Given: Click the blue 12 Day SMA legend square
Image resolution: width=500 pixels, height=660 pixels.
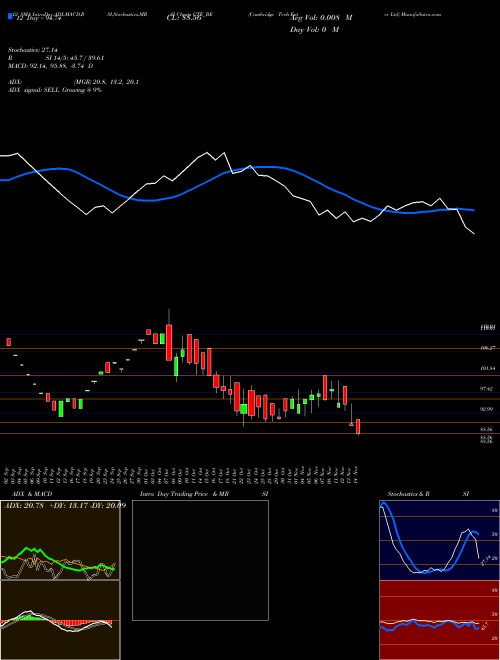Looking at the screenshot, I should (10, 17).
